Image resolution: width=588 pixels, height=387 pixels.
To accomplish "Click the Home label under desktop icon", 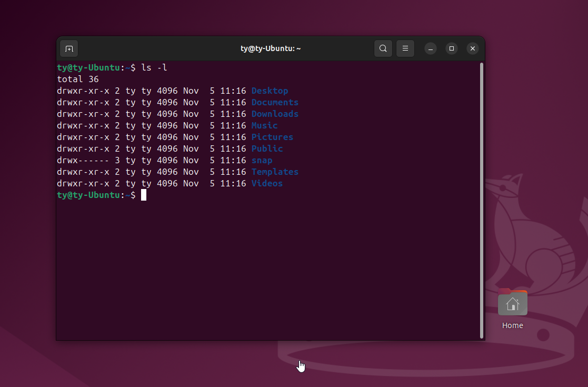I will (513, 325).
